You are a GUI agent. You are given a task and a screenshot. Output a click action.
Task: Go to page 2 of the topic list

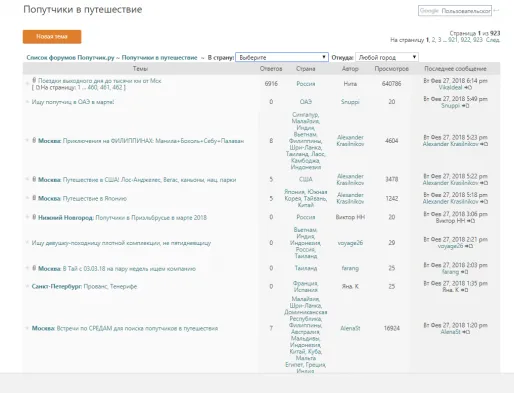click(x=433, y=40)
